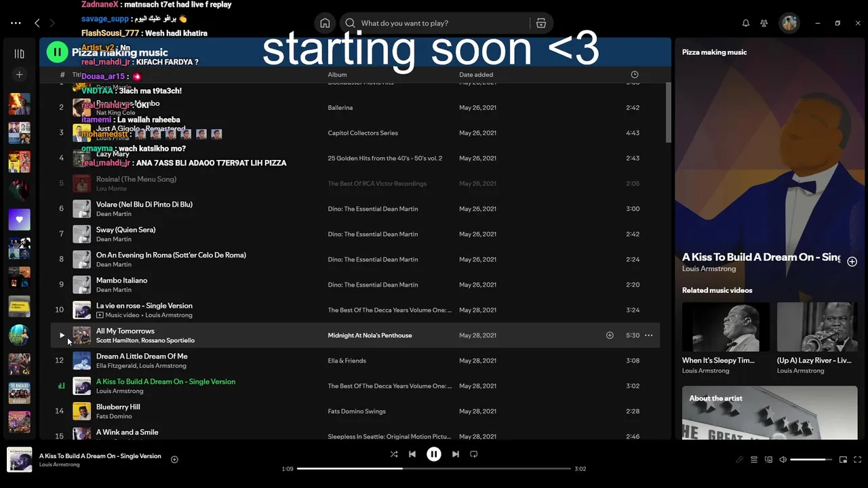
Task: Play When It's Sleepy Time video thumbnail
Action: coord(726,327)
